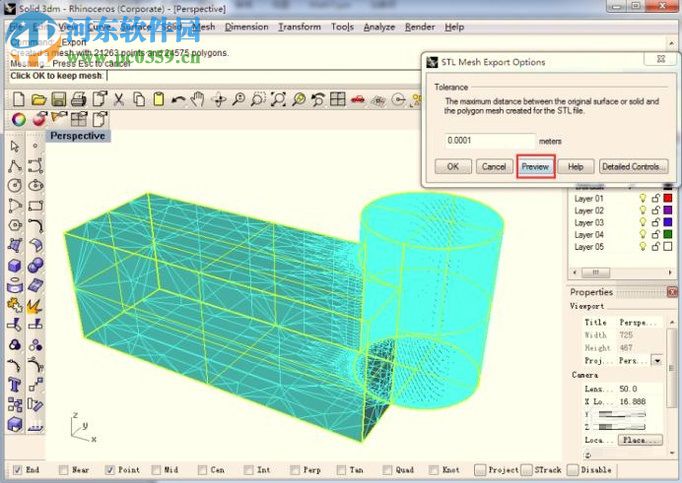The width and height of the screenshot is (682, 483).
Task: Pick the pointer select tool
Action: click(15, 147)
